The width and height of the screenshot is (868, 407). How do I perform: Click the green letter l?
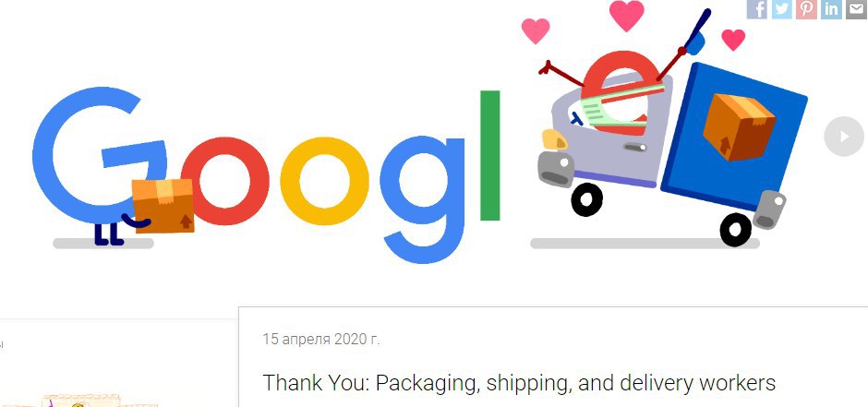[490, 155]
